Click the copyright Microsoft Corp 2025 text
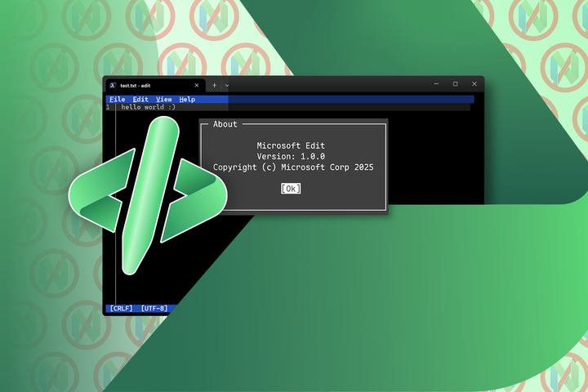 click(x=293, y=167)
